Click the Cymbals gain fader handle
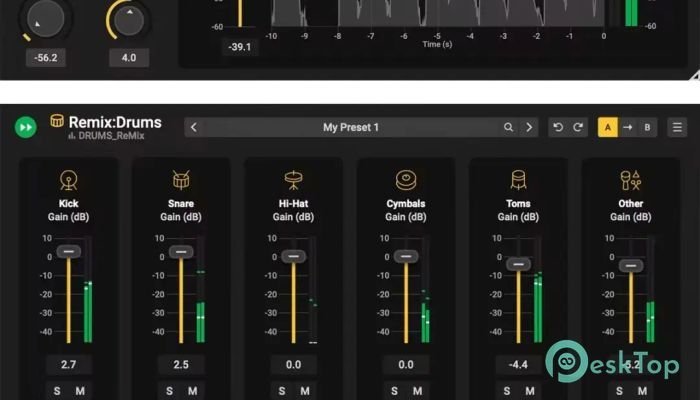Viewport: 700px width, 400px height. pos(405,256)
